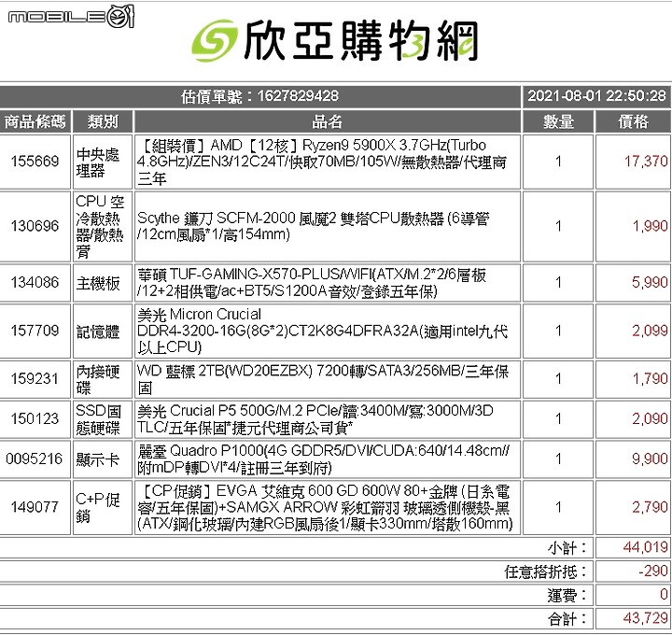
Task: Click the Micron Crucial DDR4-3200 product name
Action: [x=322, y=331]
